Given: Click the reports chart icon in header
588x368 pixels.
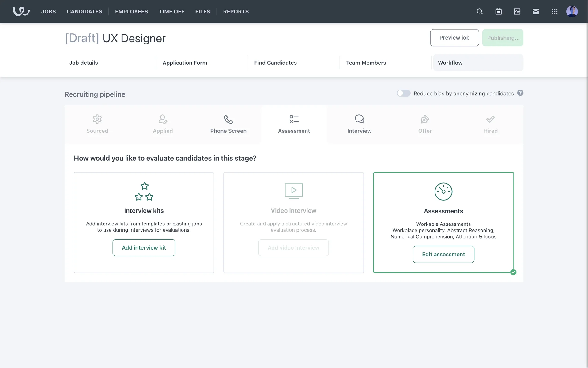Looking at the screenshot, I should [x=517, y=11].
